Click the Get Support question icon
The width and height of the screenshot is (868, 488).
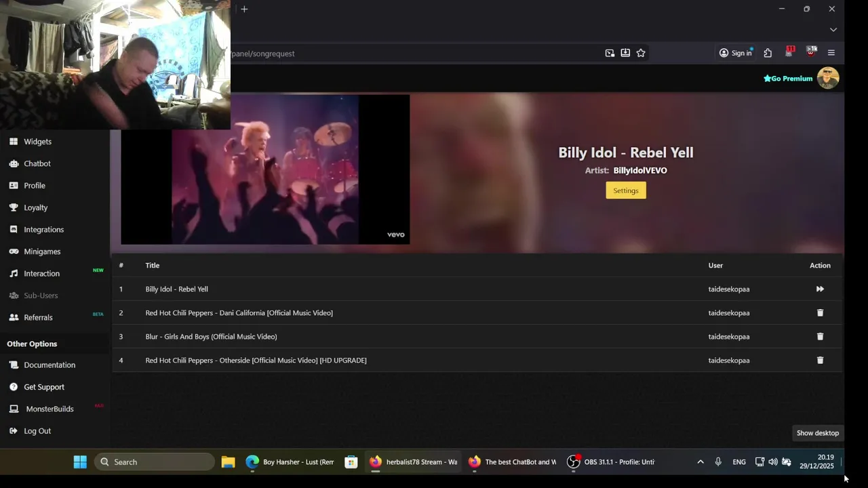pos(14,387)
